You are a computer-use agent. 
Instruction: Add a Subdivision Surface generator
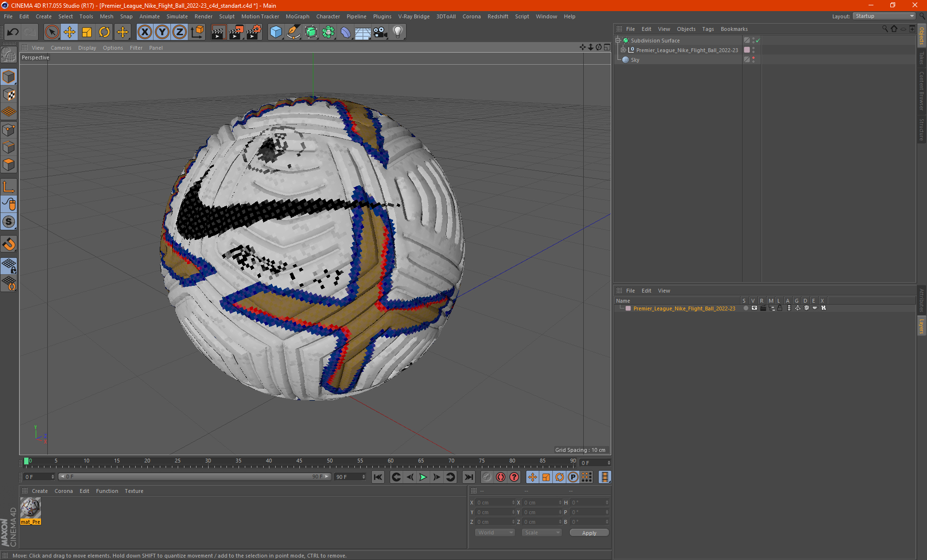click(x=311, y=32)
